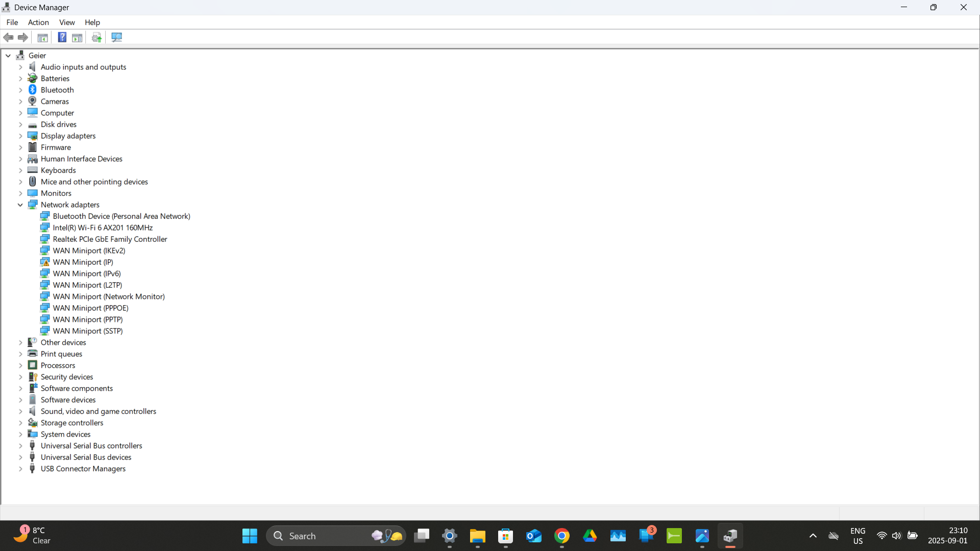Expand Human Interface Devices category
980x551 pixels.
pyautogui.click(x=20, y=159)
